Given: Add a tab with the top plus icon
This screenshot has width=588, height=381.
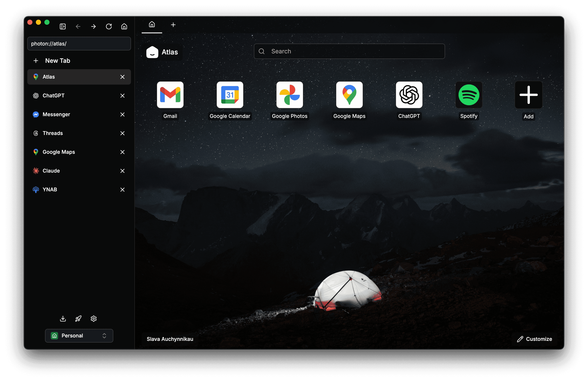Looking at the screenshot, I should pyautogui.click(x=173, y=25).
